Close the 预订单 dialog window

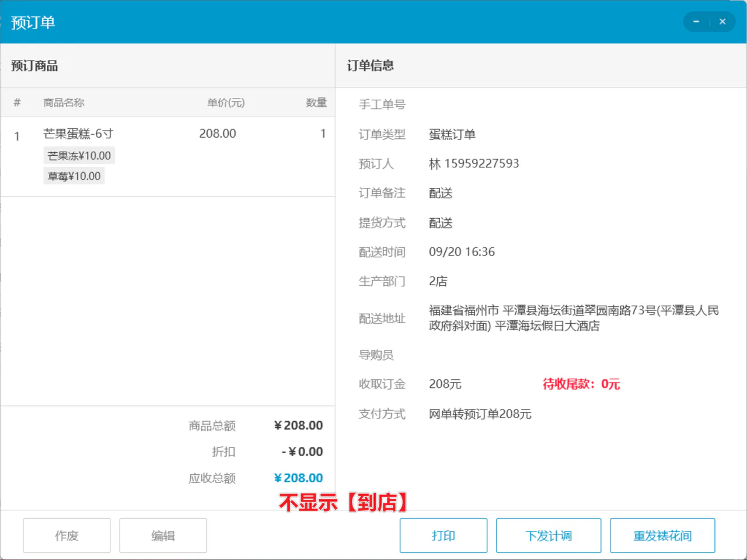tap(722, 22)
